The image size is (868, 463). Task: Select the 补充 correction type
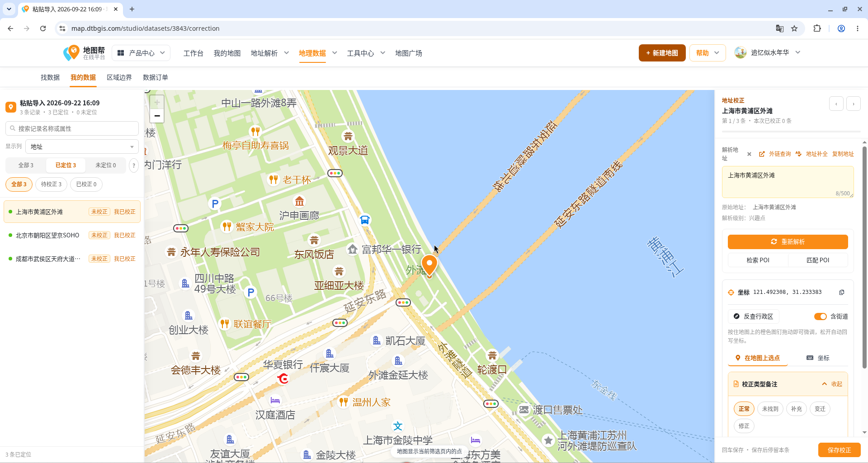pos(797,409)
